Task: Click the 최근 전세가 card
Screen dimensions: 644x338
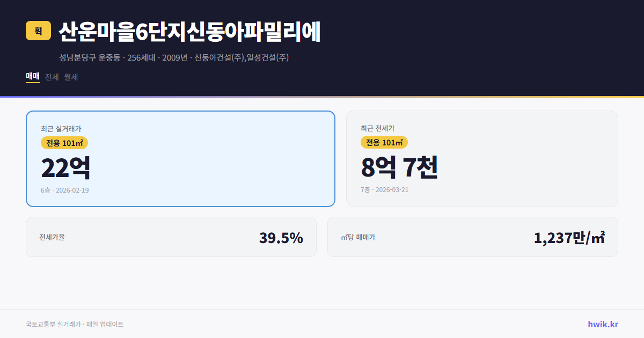Action: coord(482,158)
